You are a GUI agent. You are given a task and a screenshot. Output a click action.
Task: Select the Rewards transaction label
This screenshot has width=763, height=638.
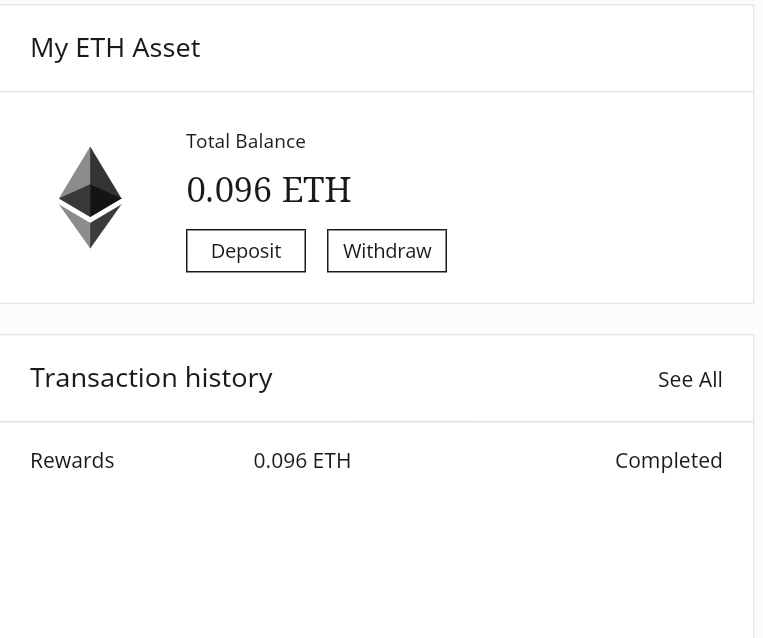click(72, 460)
